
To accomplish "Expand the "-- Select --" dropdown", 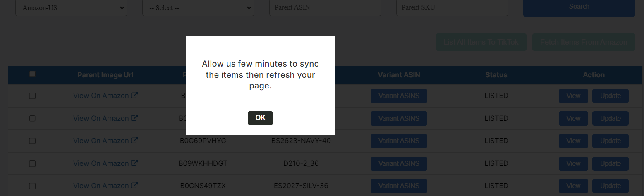I will (x=198, y=8).
